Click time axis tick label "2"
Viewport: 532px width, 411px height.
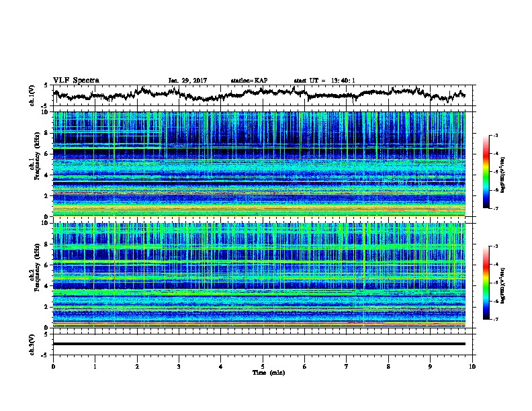pyautogui.click(x=137, y=367)
